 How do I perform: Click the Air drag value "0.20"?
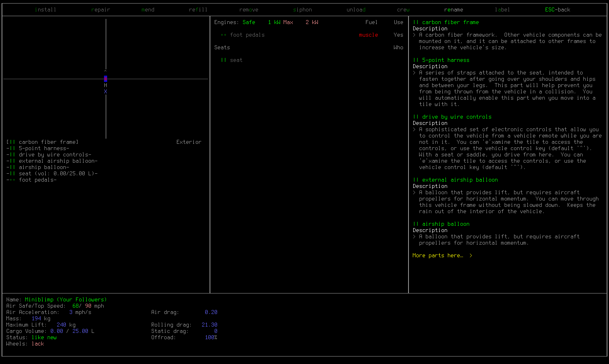tap(211, 312)
